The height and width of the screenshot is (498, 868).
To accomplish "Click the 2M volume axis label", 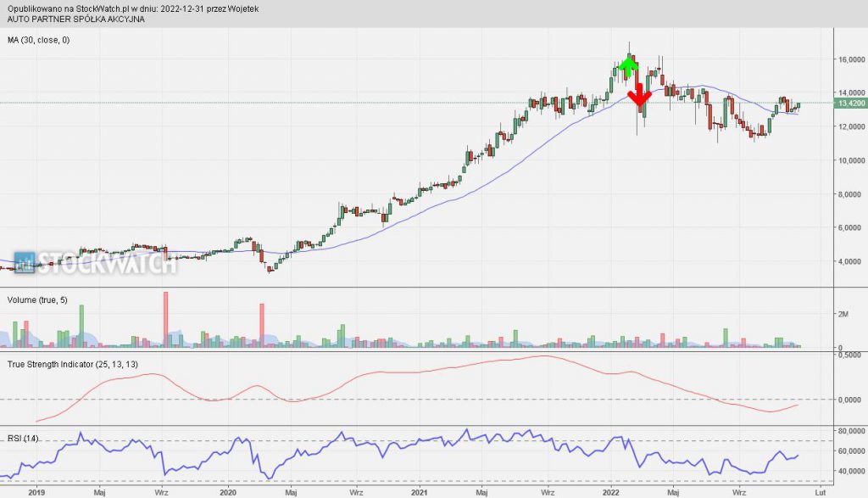I will [x=843, y=314].
